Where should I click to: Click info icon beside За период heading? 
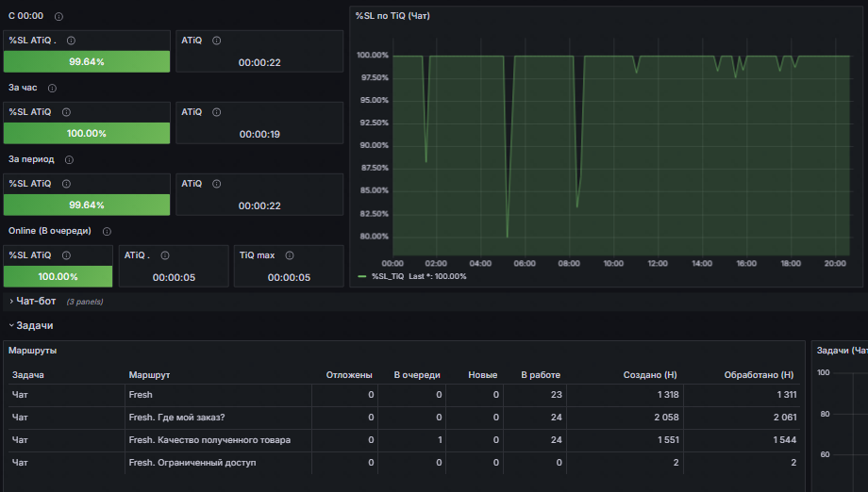(x=70, y=160)
